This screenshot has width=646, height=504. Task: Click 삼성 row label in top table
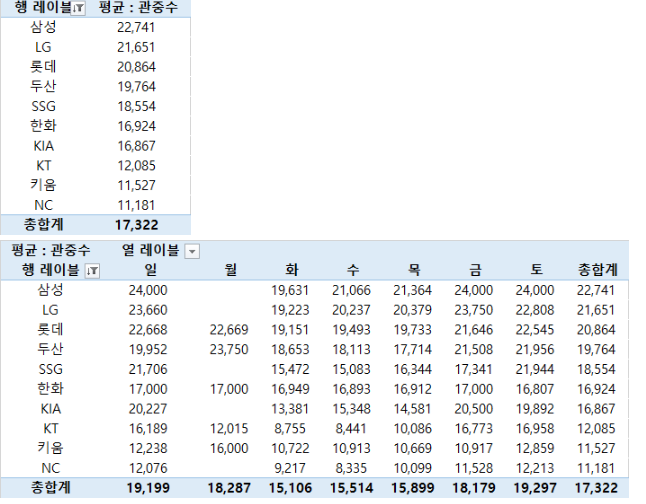coord(43,27)
